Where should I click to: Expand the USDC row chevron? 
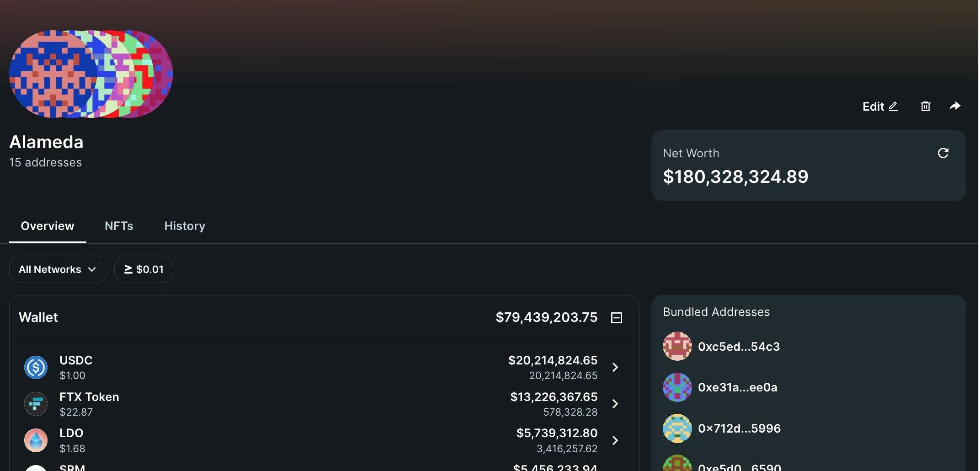pos(615,367)
